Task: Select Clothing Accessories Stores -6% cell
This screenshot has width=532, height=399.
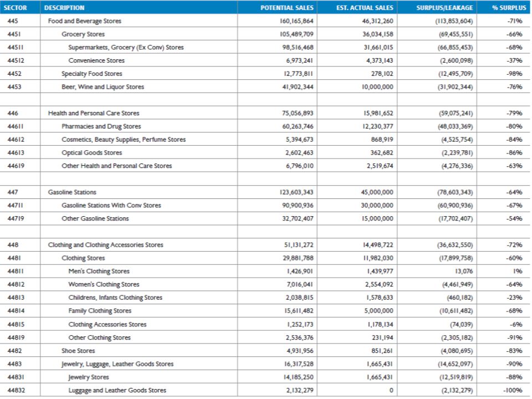Action: coord(516,324)
